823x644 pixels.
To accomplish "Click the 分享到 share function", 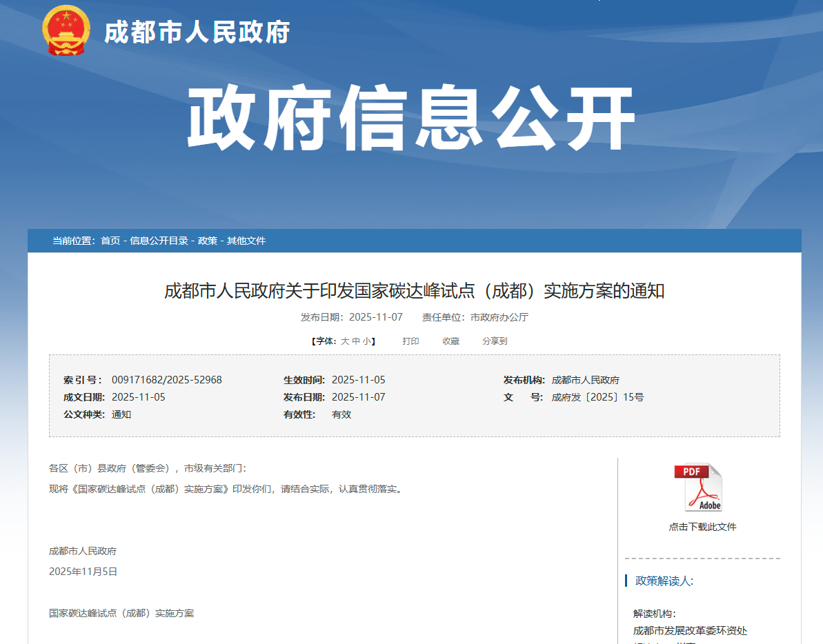I will click(494, 341).
